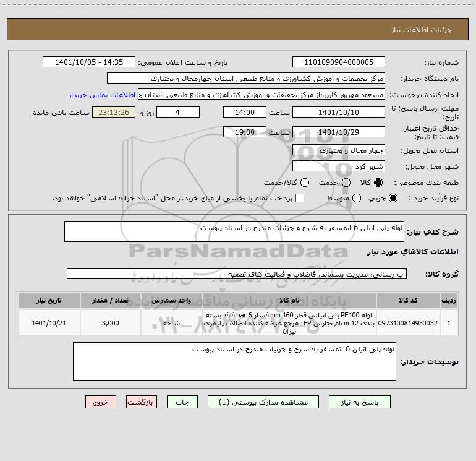Click the delivery province field چهار محال و بختیاری

click(x=339, y=150)
